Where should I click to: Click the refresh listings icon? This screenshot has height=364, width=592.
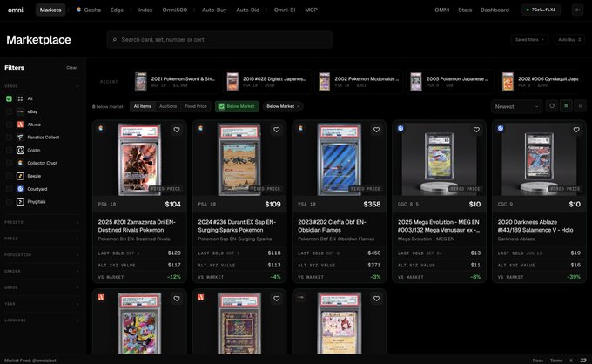tap(552, 106)
